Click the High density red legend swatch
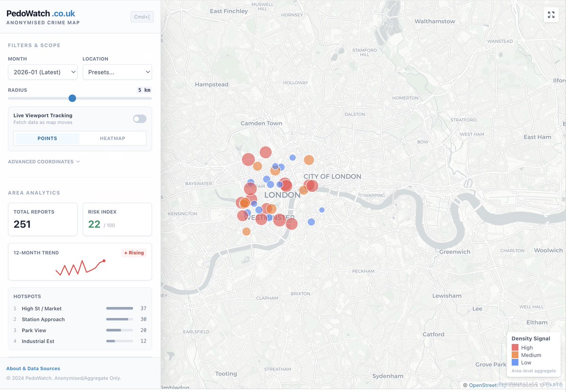The image size is (566, 392). [x=515, y=348]
